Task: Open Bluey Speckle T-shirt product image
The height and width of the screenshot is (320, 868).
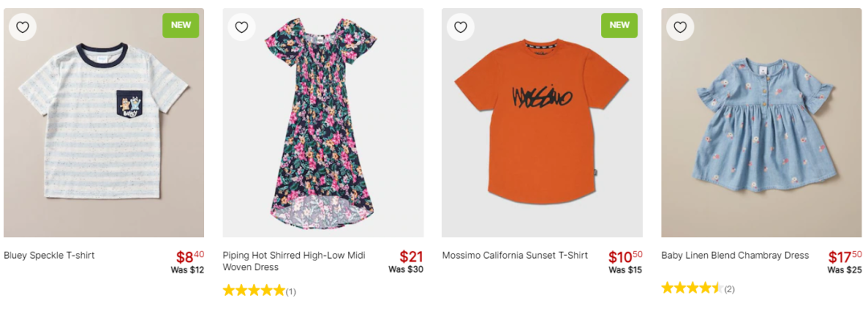Action: 104,123
